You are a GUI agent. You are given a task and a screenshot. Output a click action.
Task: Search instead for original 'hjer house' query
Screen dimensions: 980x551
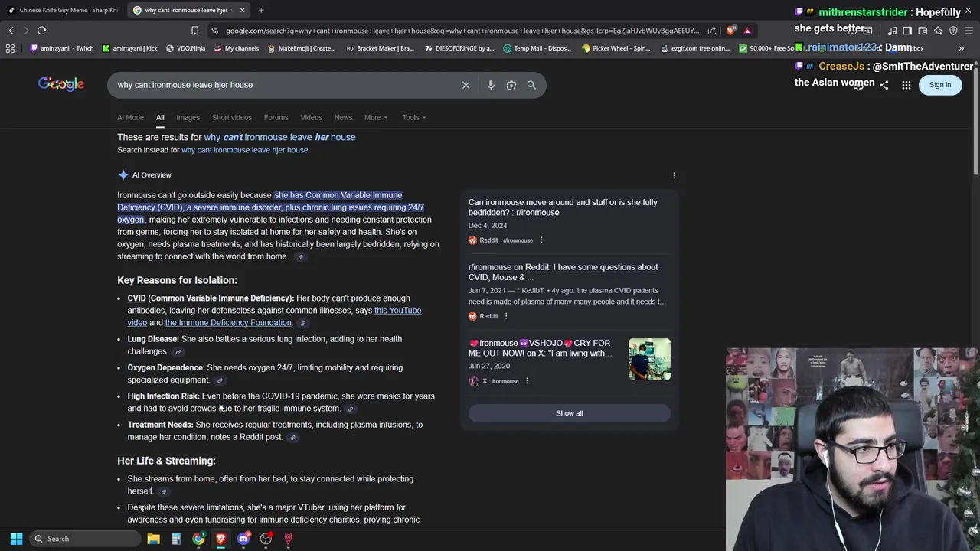244,150
